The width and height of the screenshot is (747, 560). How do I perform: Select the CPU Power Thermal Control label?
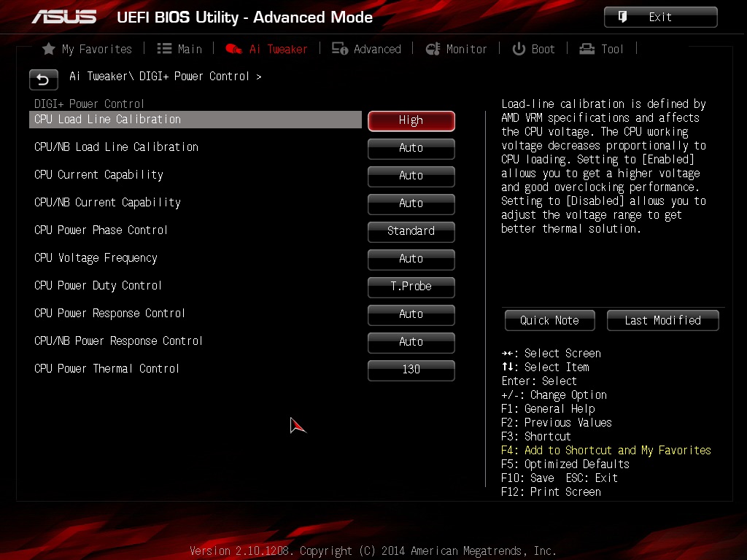click(x=107, y=368)
